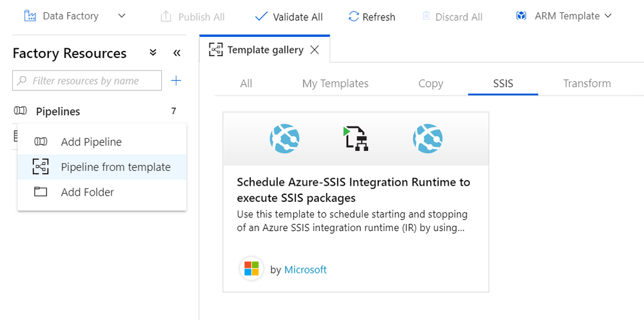This screenshot has height=320, width=644.
Task: Open the Copy templates tab
Action: tap(430, 83)
